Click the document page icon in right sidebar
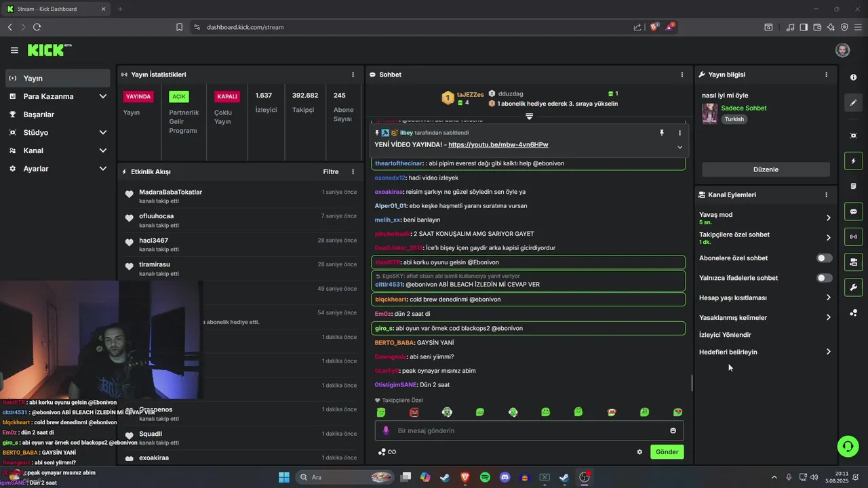The image size is (868, 488). pyautogui.click(x=853, y=186)
